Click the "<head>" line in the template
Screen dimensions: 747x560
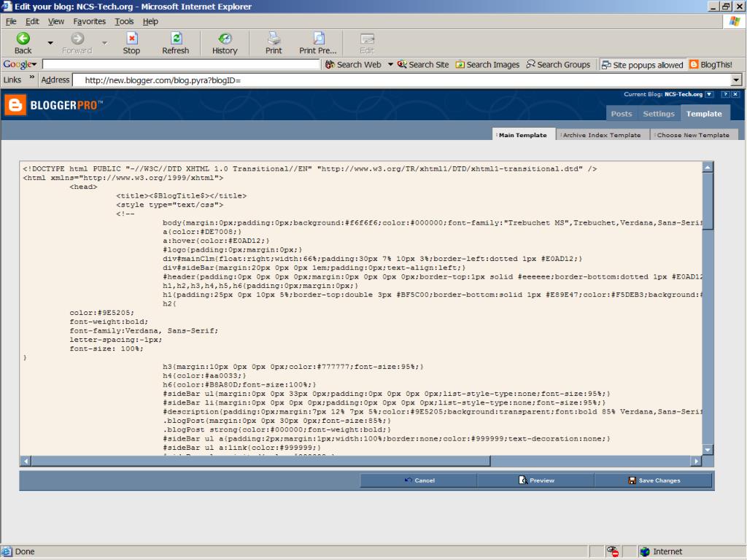pyautogui.click(x=83, y=187)
